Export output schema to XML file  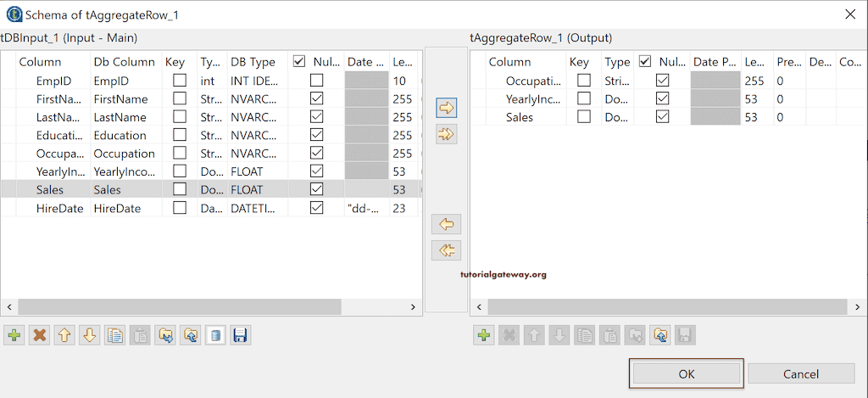coord(659,335)
